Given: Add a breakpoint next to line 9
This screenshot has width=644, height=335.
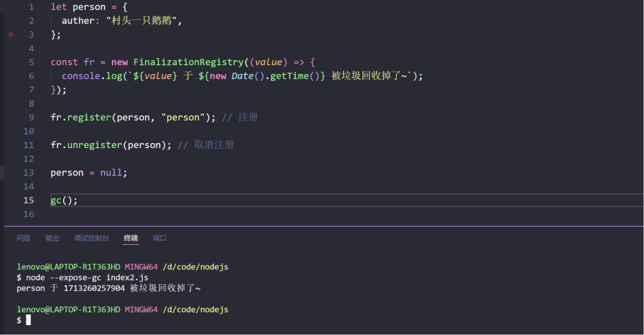Looking at the screenshot, I should point(11,117).
